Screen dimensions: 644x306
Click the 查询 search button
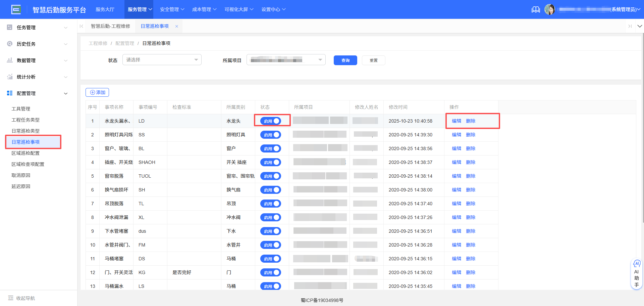click(x=345, y=60)
